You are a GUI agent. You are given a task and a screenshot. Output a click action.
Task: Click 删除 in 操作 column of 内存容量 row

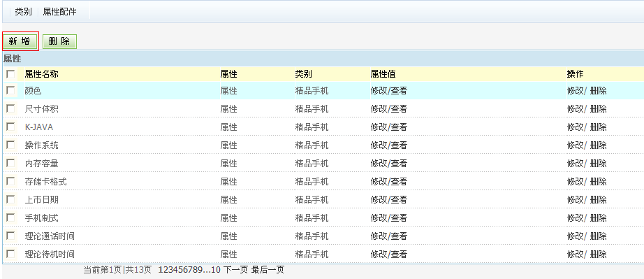click(x=599, y=164)
